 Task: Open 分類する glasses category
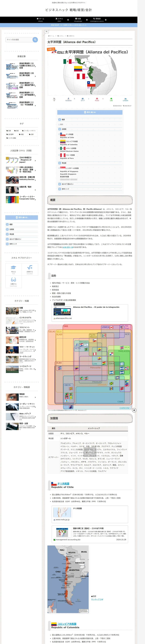(13, 282)
